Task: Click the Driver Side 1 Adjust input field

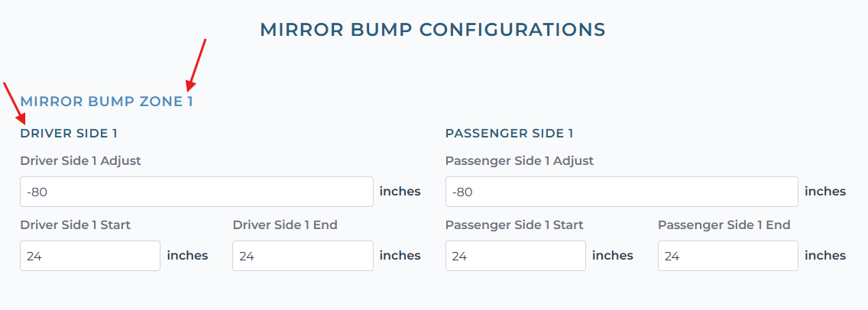Action: point(196,192)
